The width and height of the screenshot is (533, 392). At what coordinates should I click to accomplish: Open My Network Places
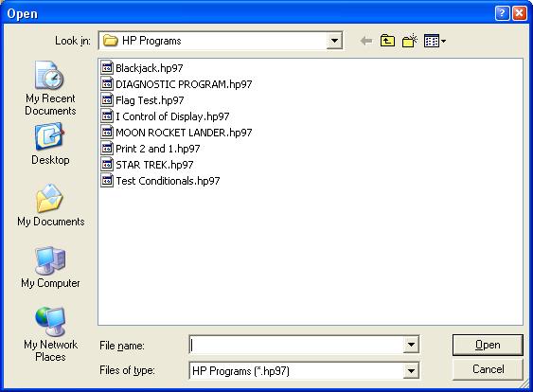coord(50,334)
